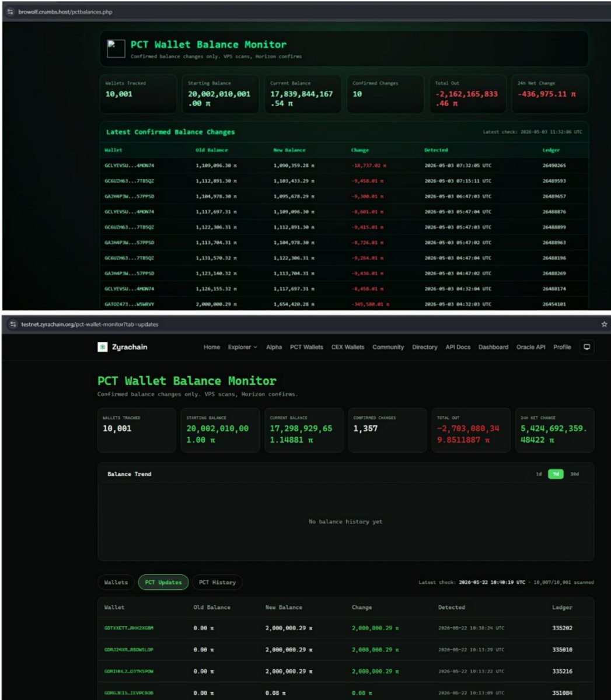Select the 1d range in Balance Trend
The image size is (611, 700).
[x=539, y=474]
